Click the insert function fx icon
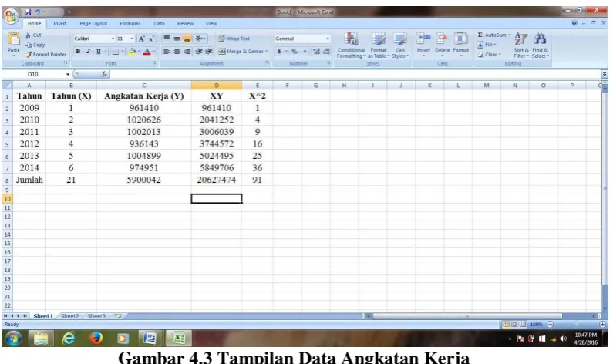Viewport: 613px width, 364px height. [104, 74]
